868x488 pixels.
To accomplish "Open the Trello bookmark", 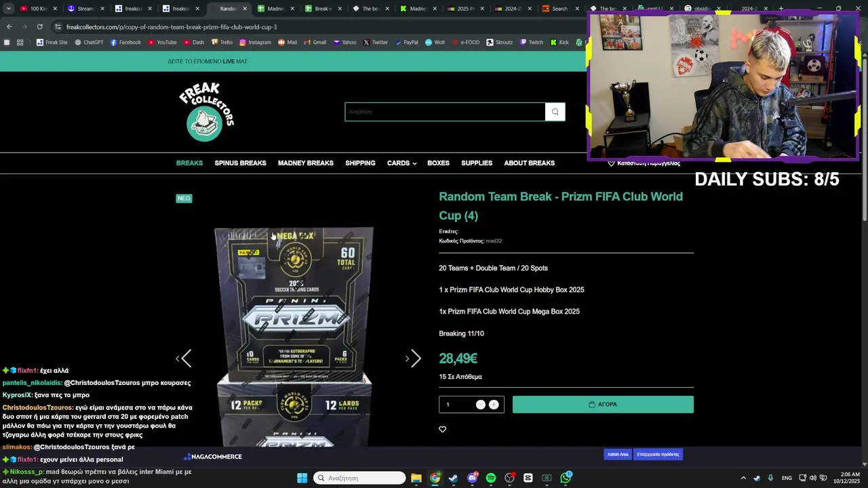I will tap(222, 42).
